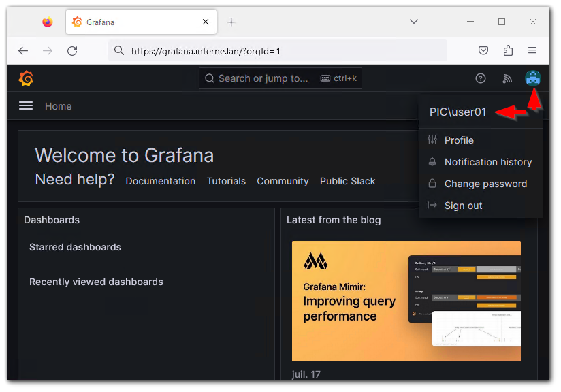Image resolution: width=561 pixels, height=392 pixels.
Task: Open the Grafana Mimir blog thumbnail
Action: click(x=406, y=300)
